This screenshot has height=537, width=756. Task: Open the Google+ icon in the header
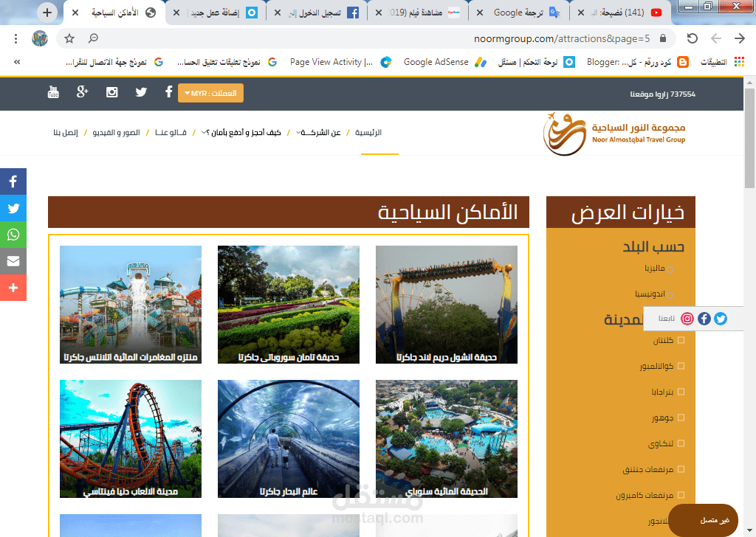click(x=82, y=91)
